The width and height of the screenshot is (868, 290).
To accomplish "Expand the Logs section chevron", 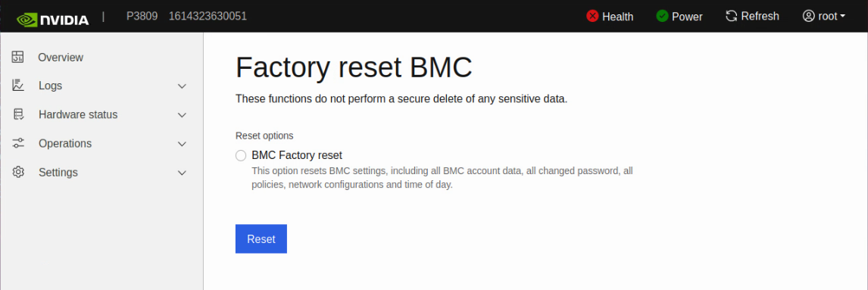I will click(x=182, y=86).
